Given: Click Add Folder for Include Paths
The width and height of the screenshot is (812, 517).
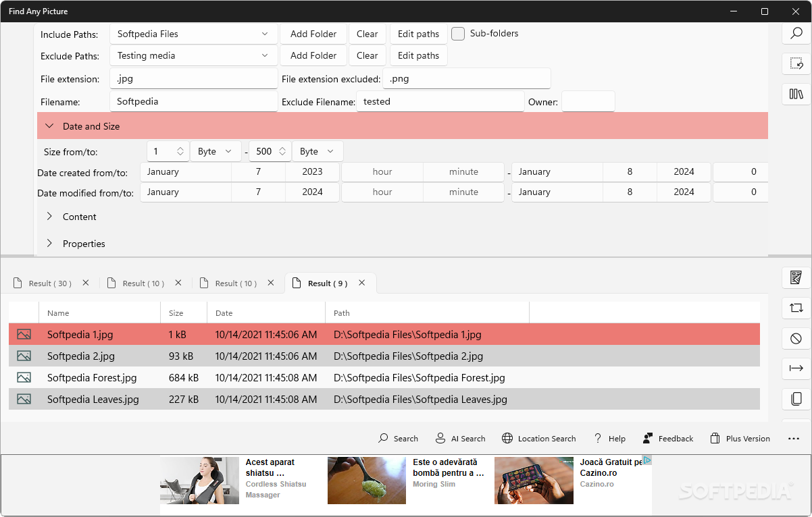Looking at the screenshot, I should pyautogui.click(x=313, y=34).
